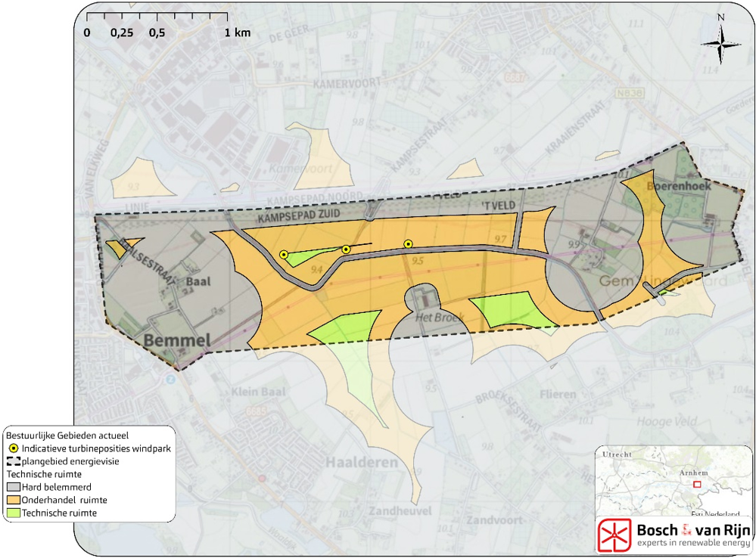Click the red Bosch & van Rijn logo icon
Image resolution: width=756 pixels, height=558 pixels.
click(x=614, y=535)
